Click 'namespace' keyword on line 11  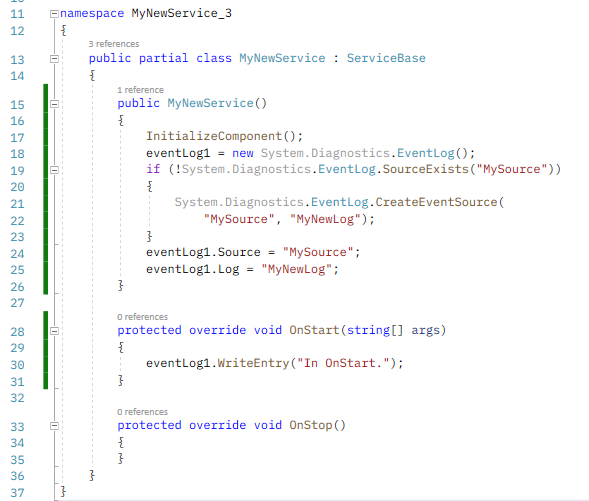[x=92, y=14]
